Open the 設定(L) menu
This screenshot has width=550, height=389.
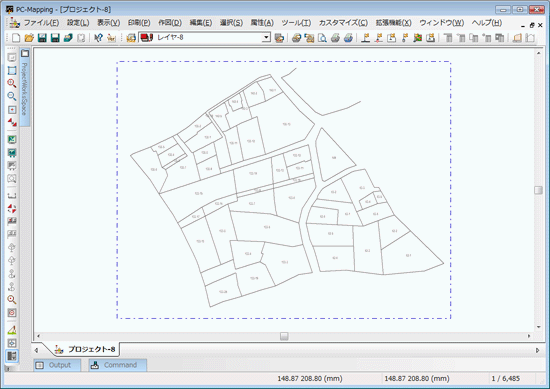78,23
